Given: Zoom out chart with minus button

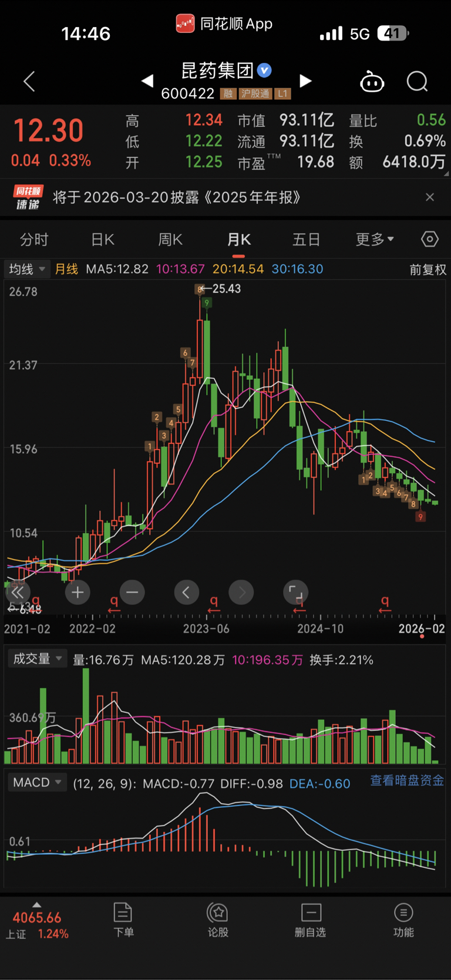Looking at the screenshot, I should (132, 592).
